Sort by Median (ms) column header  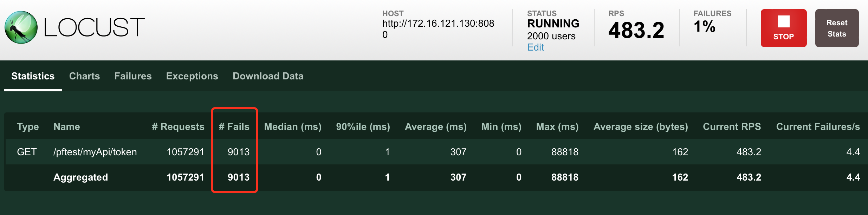tap(293, 127)
